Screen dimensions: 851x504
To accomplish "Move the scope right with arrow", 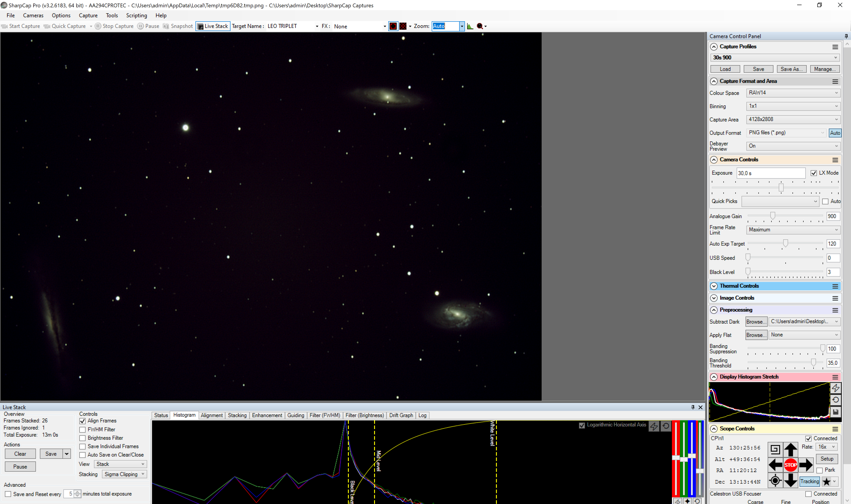I will [806, 465].
